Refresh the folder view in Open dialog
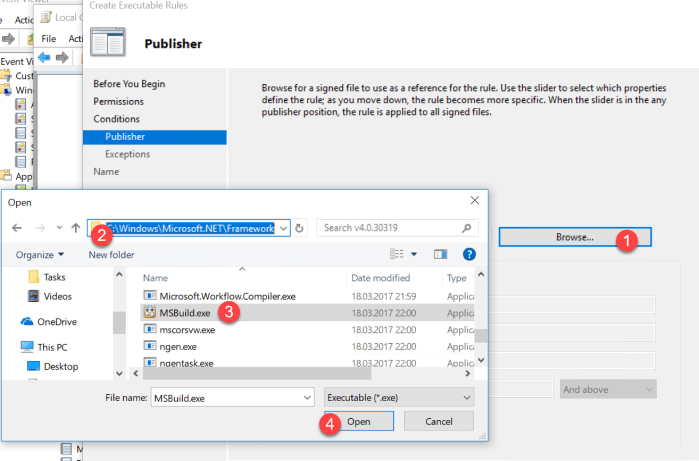The width and height of the screenshot is (699, 461). pos(300,228)
